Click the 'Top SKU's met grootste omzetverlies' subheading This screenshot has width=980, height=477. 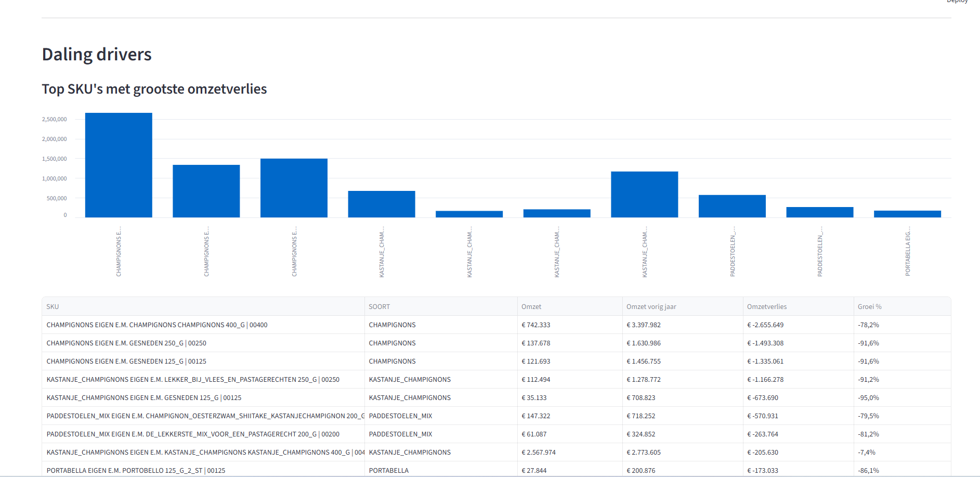coord(154,89)
